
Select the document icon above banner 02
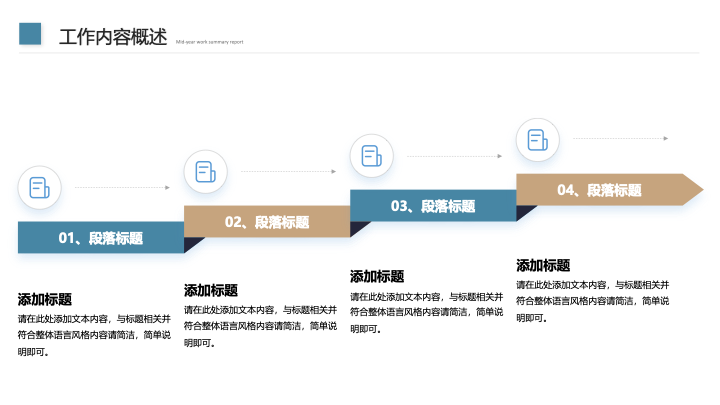[206, 172]
